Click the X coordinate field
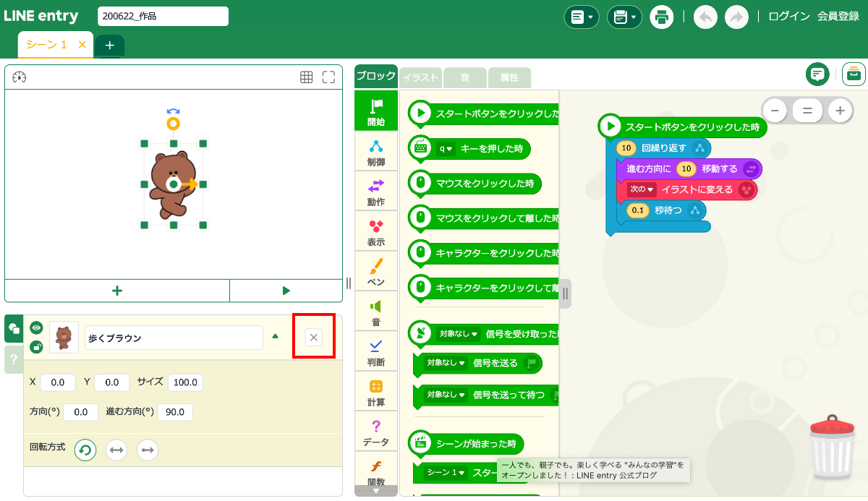The image size is (868, 501). click(58, 382)
